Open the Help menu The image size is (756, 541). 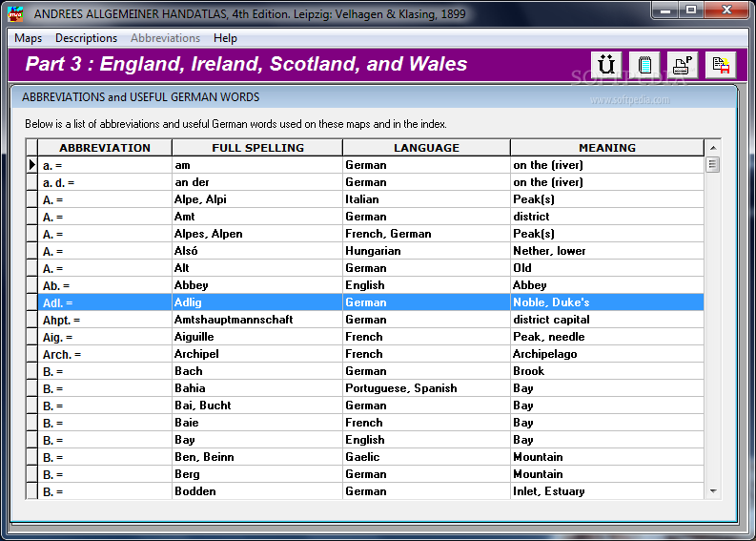[x=225, y=38]
